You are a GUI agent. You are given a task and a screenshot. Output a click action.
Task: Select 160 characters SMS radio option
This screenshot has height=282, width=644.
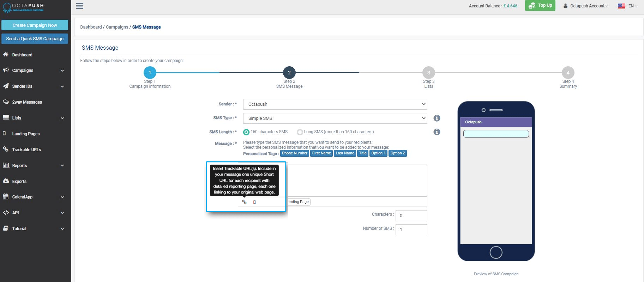[x=246, y=132]
